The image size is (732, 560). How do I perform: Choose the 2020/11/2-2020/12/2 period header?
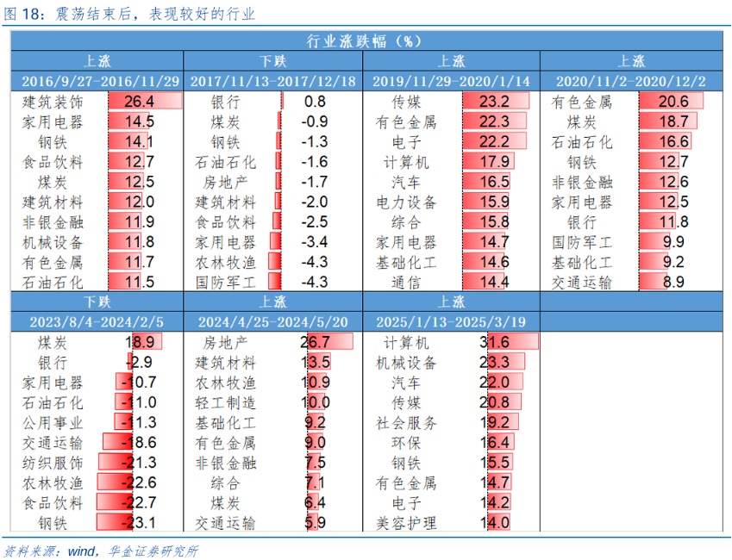click(631, 82)
